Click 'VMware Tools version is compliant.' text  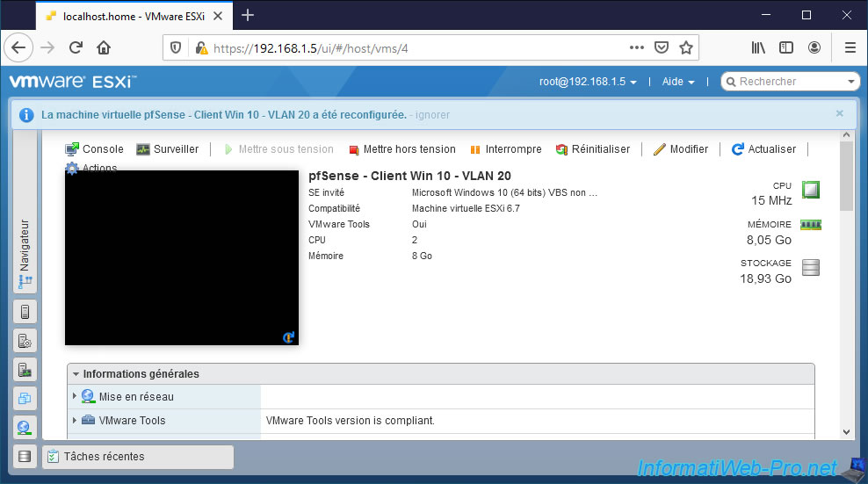(351, 420)
